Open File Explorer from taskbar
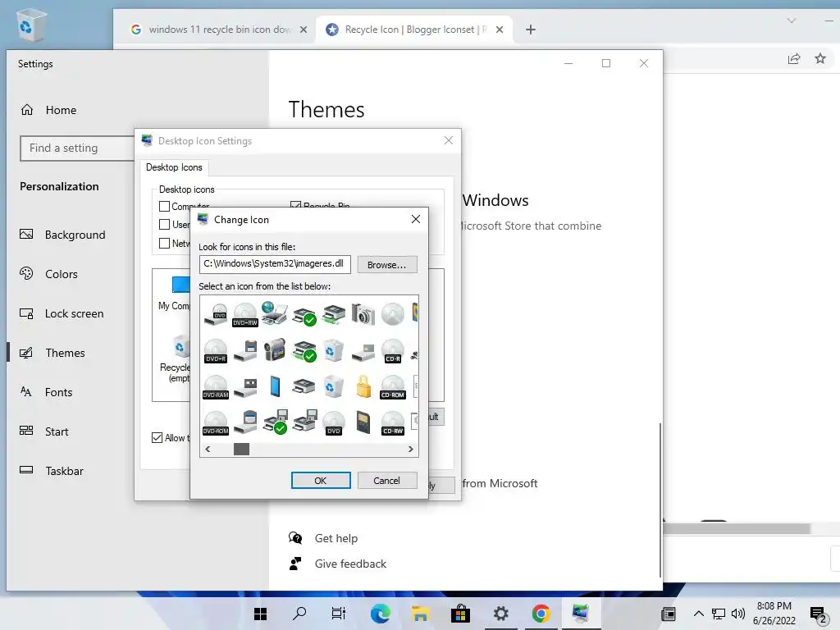The height and width of the screenshot is (630, 840). 421,614
